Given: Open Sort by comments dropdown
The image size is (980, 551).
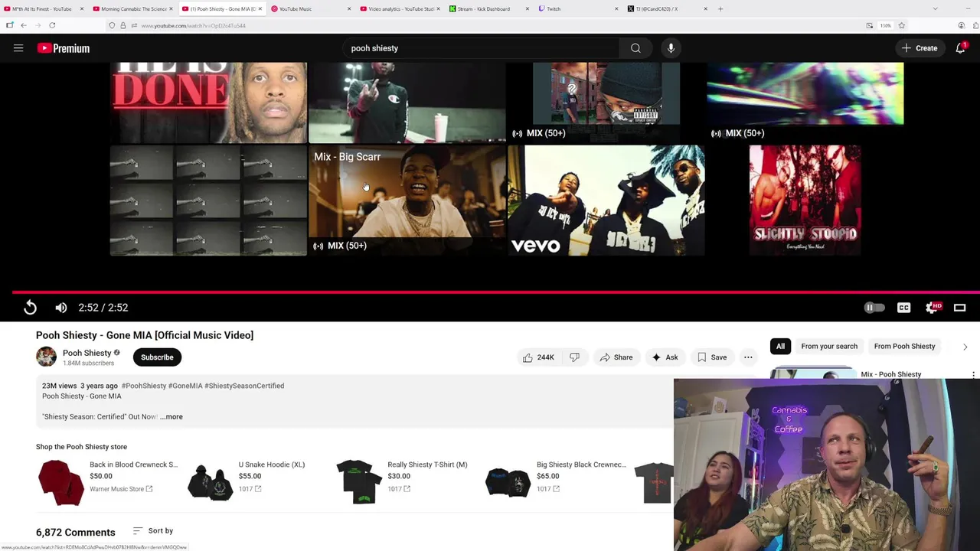Looking at the screenshot, I should pos(153,531).
